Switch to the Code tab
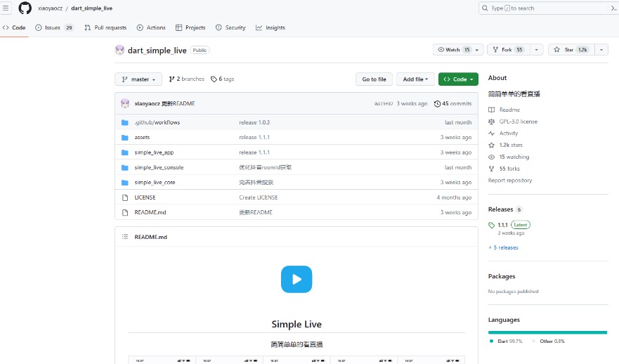619x364 pixels. [14, 27]
